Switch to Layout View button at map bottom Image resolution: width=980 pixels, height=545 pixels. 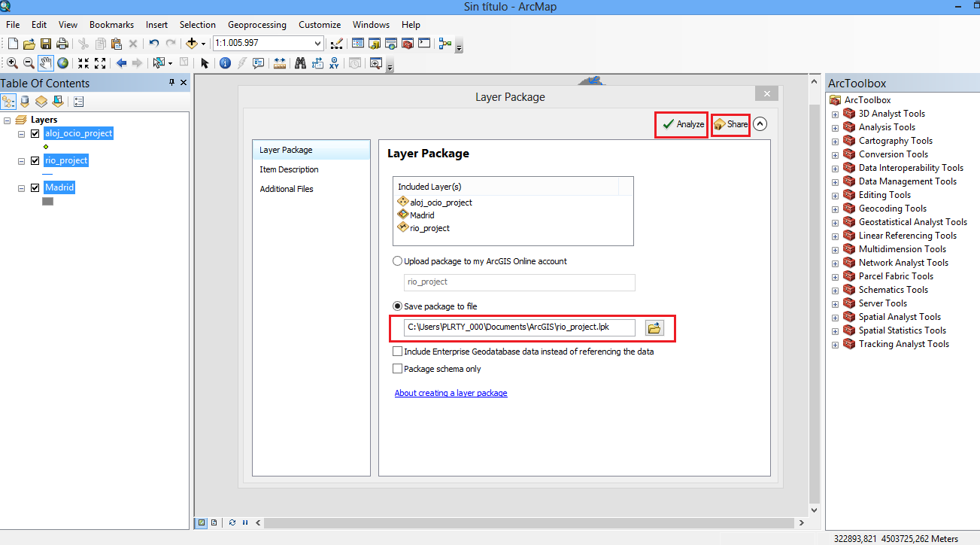[214, 522]
